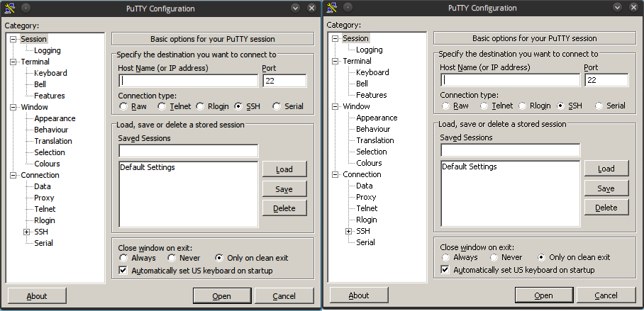Collapse the Terminal tree node in left window
The image size is (644, 311).
13,62
